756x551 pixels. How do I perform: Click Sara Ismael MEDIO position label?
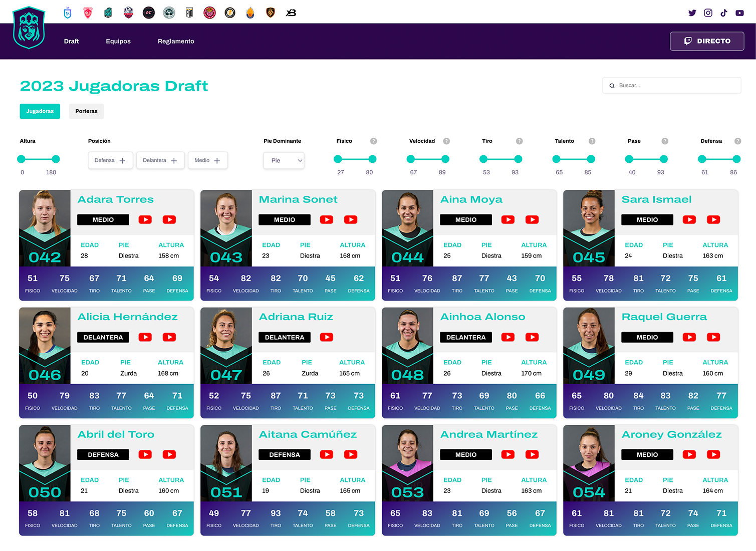[x=647, y=219]
